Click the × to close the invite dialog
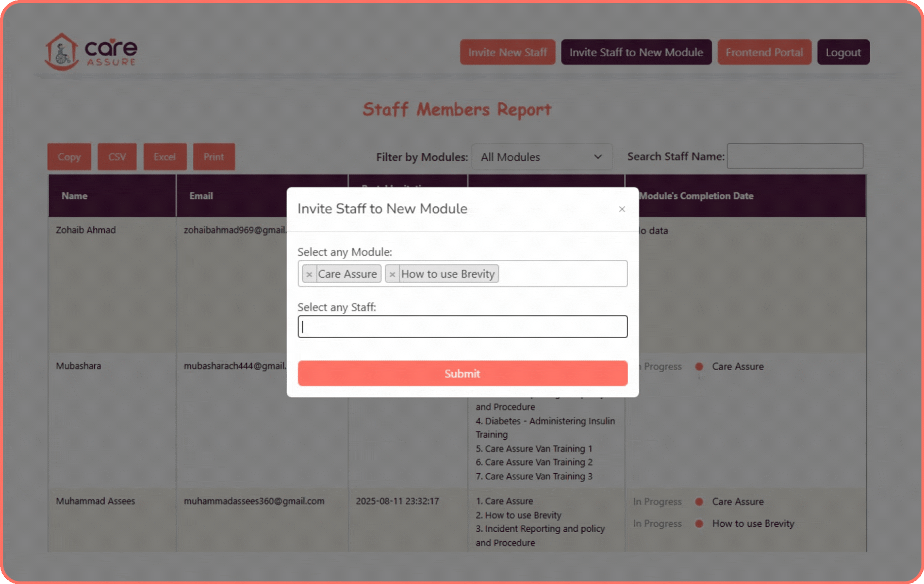This screenshot has width=924, height=584. [x=622, y=209]
